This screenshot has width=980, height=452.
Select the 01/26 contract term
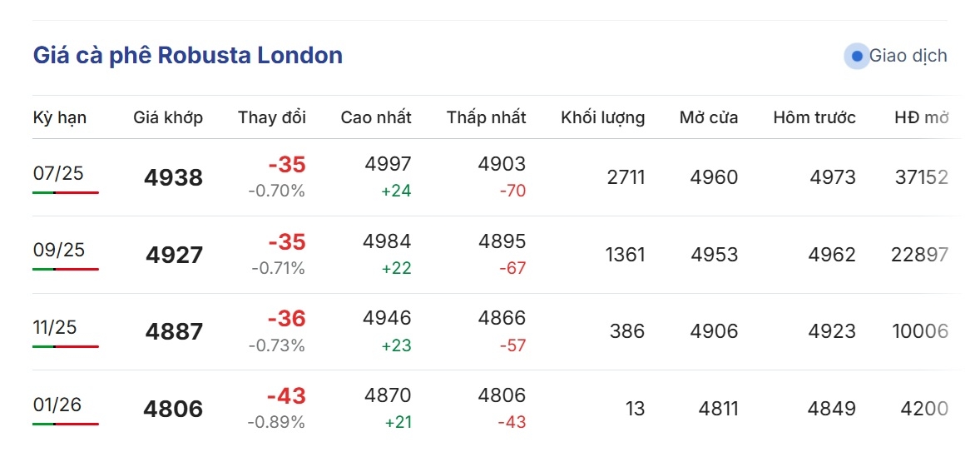(x=57, y=405)
